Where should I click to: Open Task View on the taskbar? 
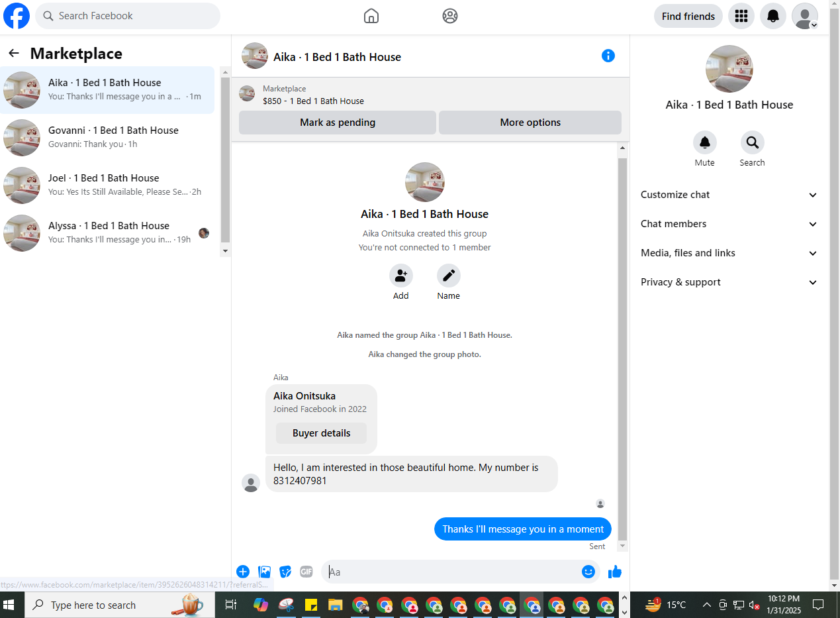[230, 605]
